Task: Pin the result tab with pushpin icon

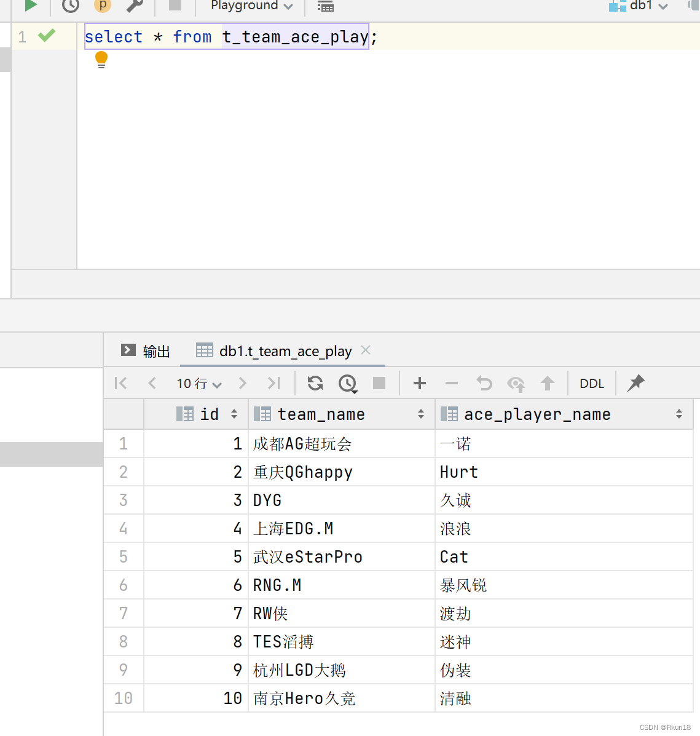Action: (635, 382)
